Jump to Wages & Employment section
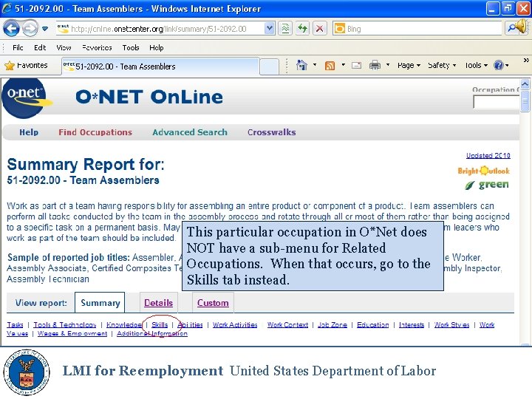532x399 pixels. click(x=72, y=333)
